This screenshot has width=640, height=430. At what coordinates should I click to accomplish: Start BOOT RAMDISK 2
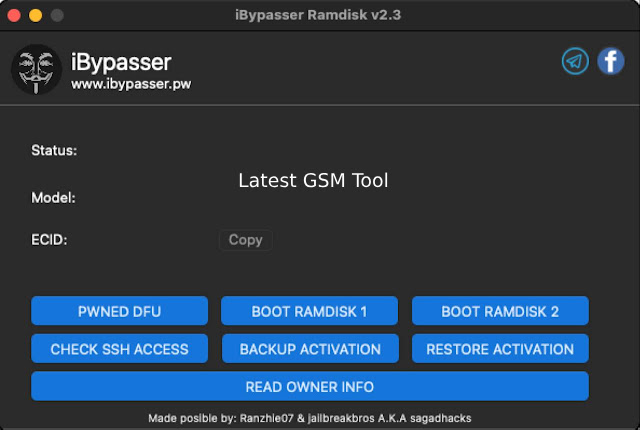tap(500, 311)
